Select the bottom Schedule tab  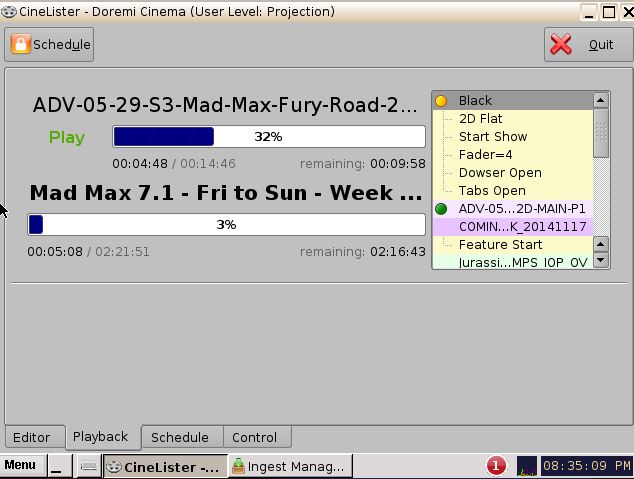[180, 437]
